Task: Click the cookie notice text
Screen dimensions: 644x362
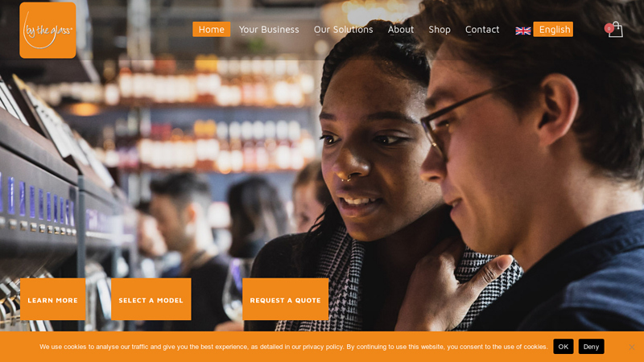Action: tap(294, 347)
